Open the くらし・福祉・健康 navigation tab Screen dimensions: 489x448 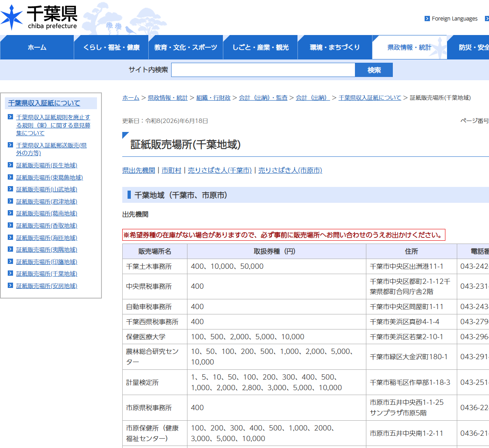point(111,47)
